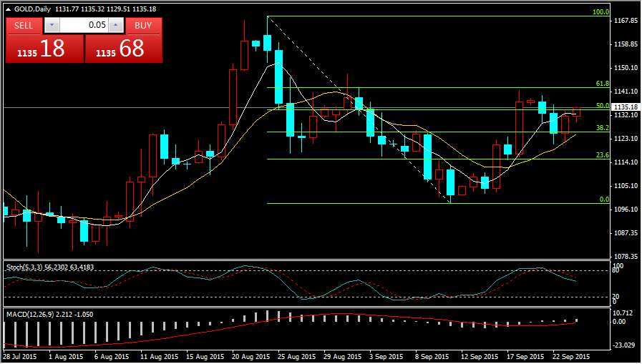Select the Fibonacci 61.8 level label
Image resolution: width=642 pixels, height=364 pixels.
(602, 84)
